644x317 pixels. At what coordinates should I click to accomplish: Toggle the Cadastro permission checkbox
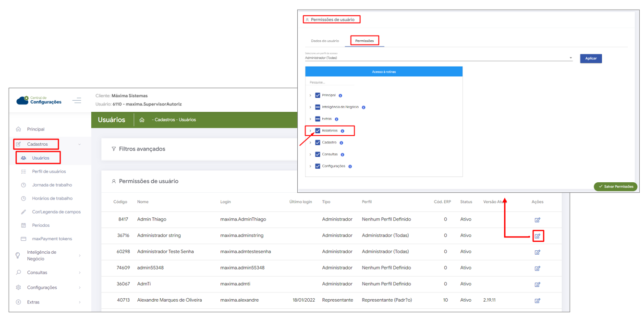point(317,142)
